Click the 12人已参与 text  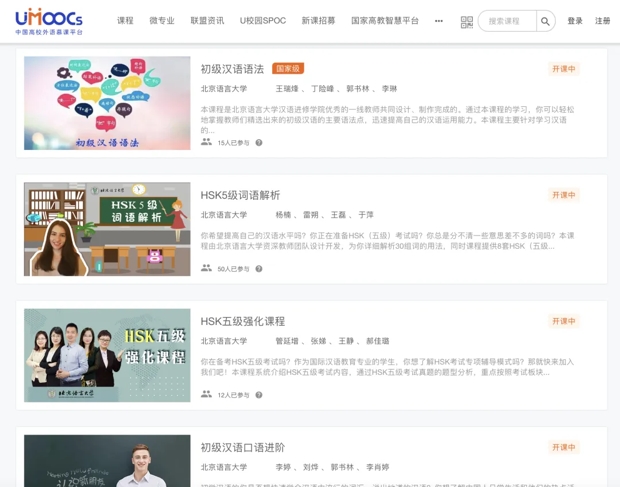[x=233, y=395]
